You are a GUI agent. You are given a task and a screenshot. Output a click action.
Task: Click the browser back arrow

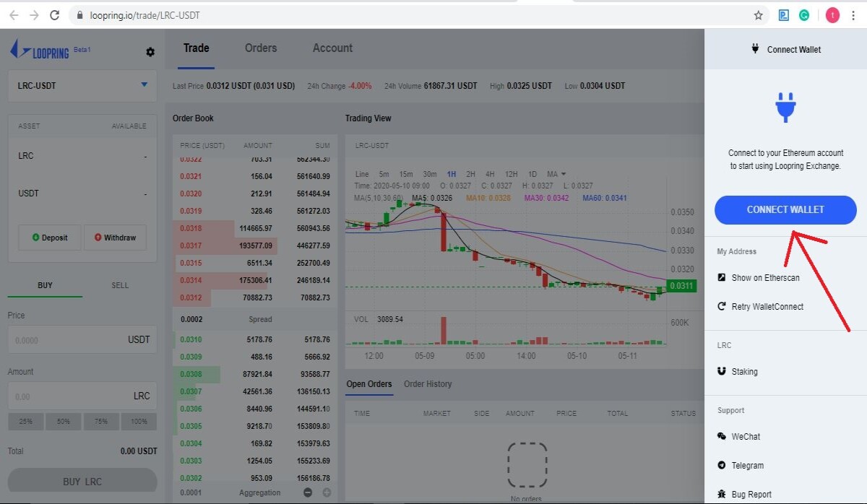(13, 14)
